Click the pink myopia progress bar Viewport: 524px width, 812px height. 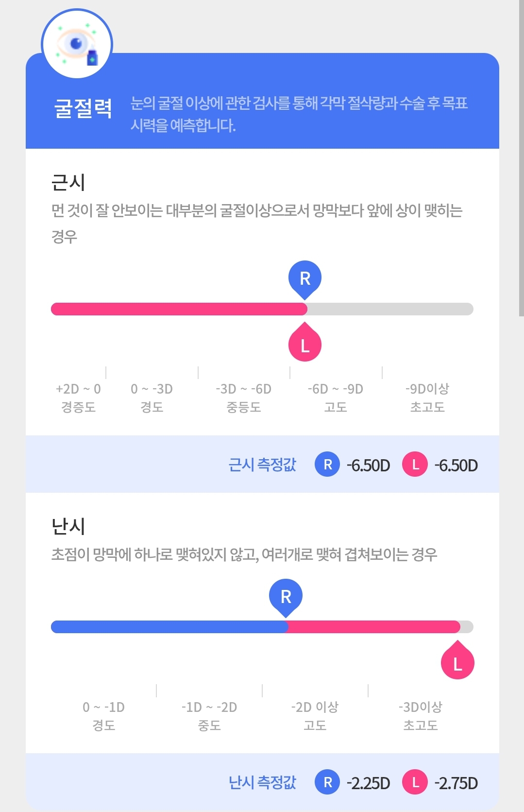(179, 309)
